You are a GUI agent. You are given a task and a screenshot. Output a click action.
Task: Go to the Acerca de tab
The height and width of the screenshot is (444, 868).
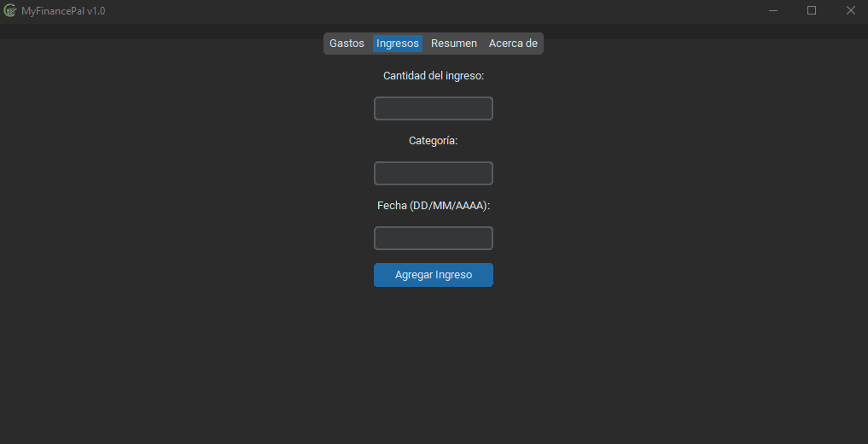(x=513, y=44)
